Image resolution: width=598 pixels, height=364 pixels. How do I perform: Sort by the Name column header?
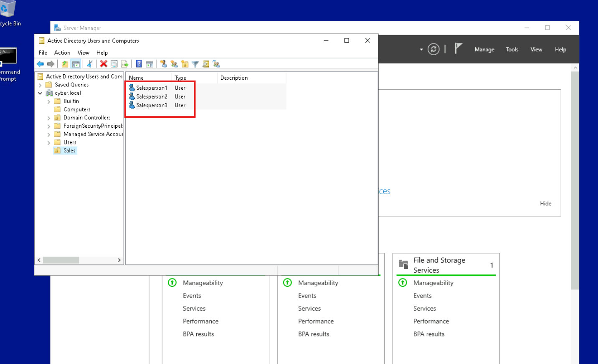point(149,78)
